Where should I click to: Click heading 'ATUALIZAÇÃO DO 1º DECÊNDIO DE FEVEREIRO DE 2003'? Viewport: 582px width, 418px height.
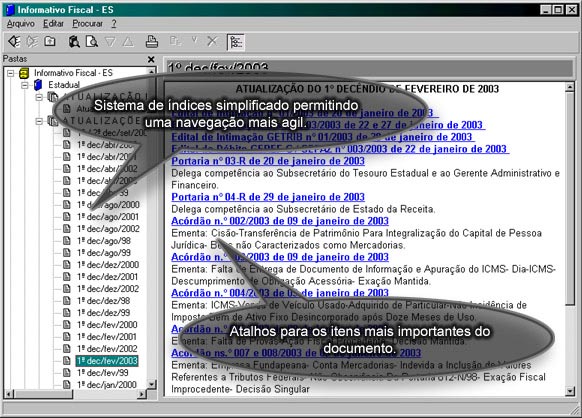tap(367, 89)
